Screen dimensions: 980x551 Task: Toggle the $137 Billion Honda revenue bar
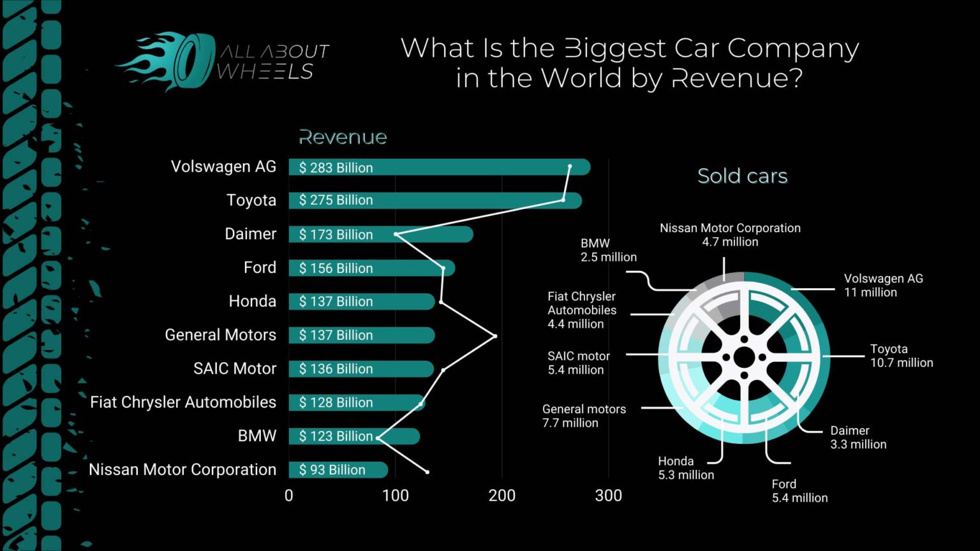pyautogui.click(x=360, y=301)
